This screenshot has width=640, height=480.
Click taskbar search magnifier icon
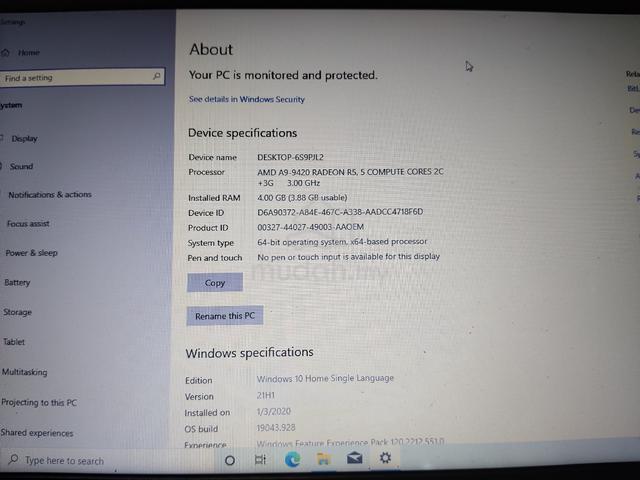click(x=13, y=459)
